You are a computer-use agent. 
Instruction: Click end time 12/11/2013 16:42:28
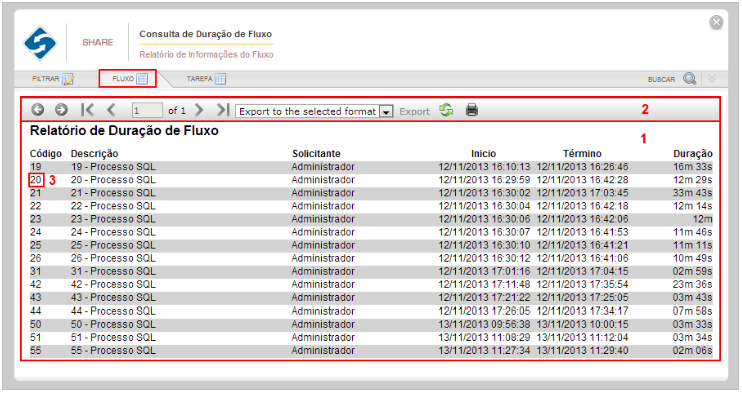(x=583, y=180)
